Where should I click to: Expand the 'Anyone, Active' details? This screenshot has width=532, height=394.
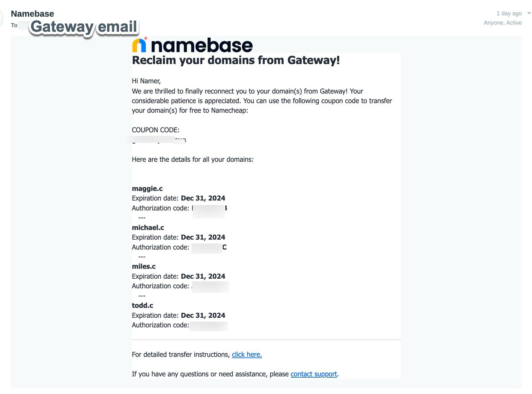pyautogui.click(x=503, y=22)
